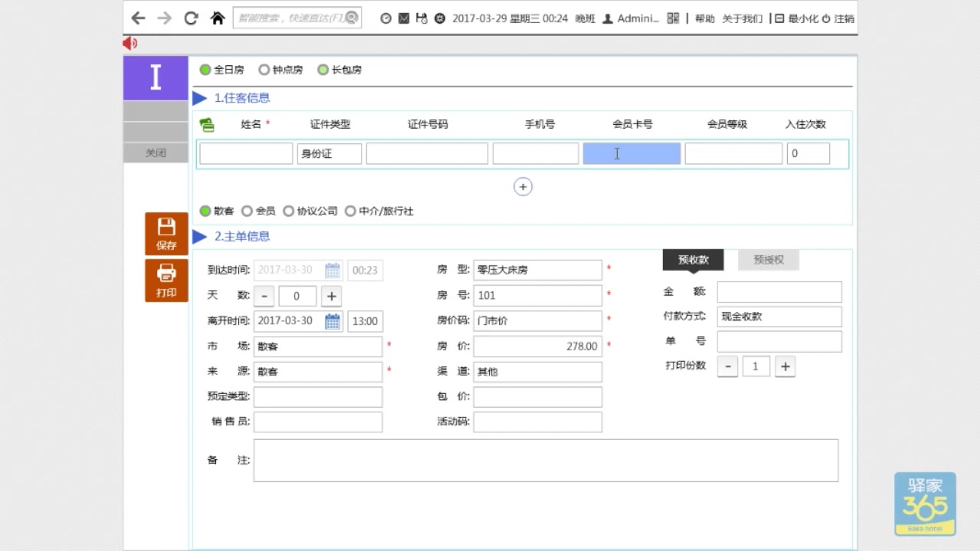Click the 单号 input field
The image size is (980, 551).
pos(779,341)
